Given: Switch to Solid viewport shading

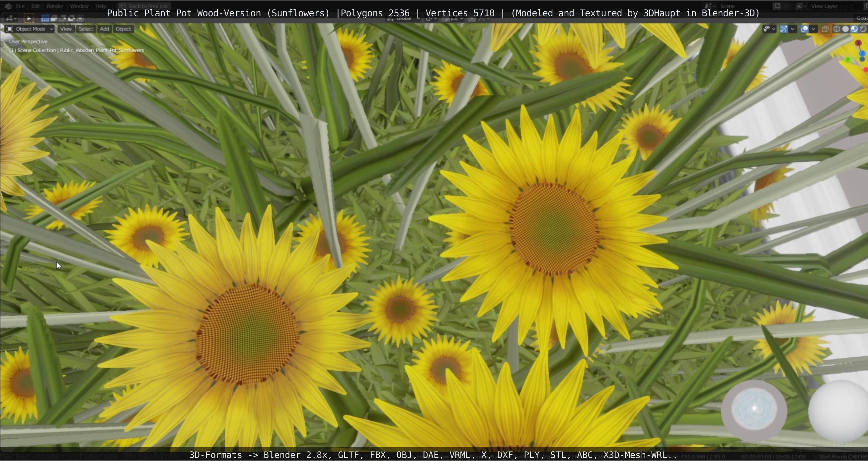Looking at the screenshot, I should [845, 29].
